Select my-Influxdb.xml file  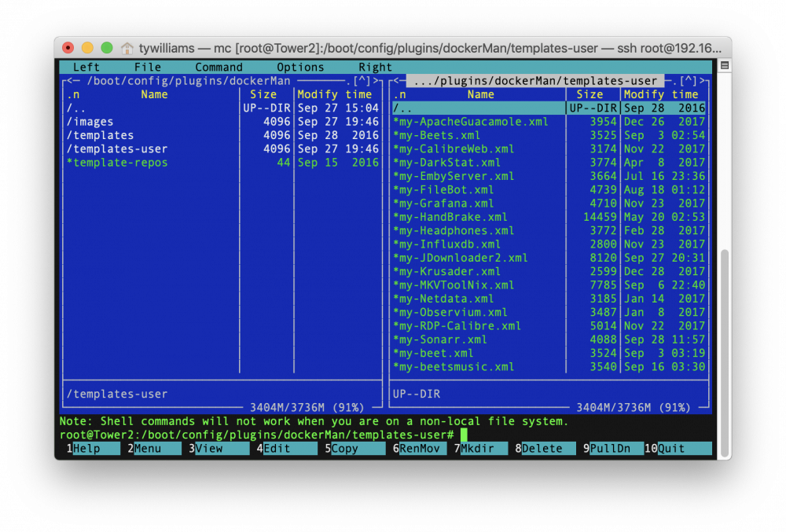tap(549, 244)
